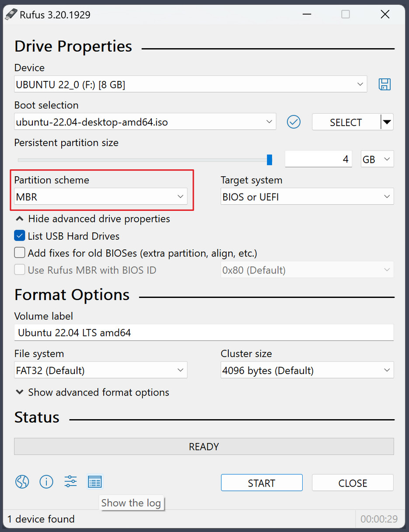
Task: Click the ISO checksum checkmark icon
Action: coord(294,122)
